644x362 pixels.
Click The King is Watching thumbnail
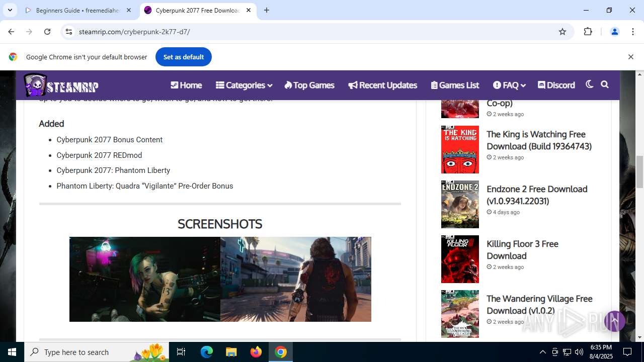pyautogui.click(x=460, y=150)
